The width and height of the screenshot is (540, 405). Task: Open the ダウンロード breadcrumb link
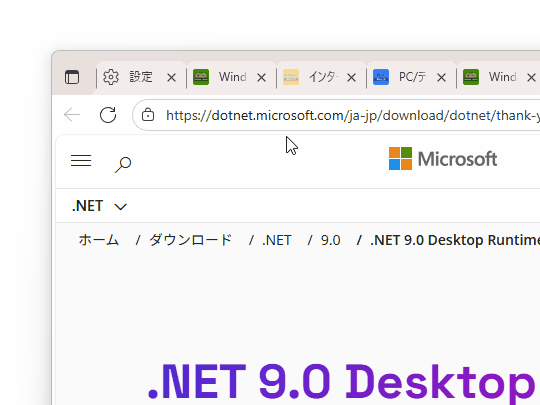tap(190, 240)
